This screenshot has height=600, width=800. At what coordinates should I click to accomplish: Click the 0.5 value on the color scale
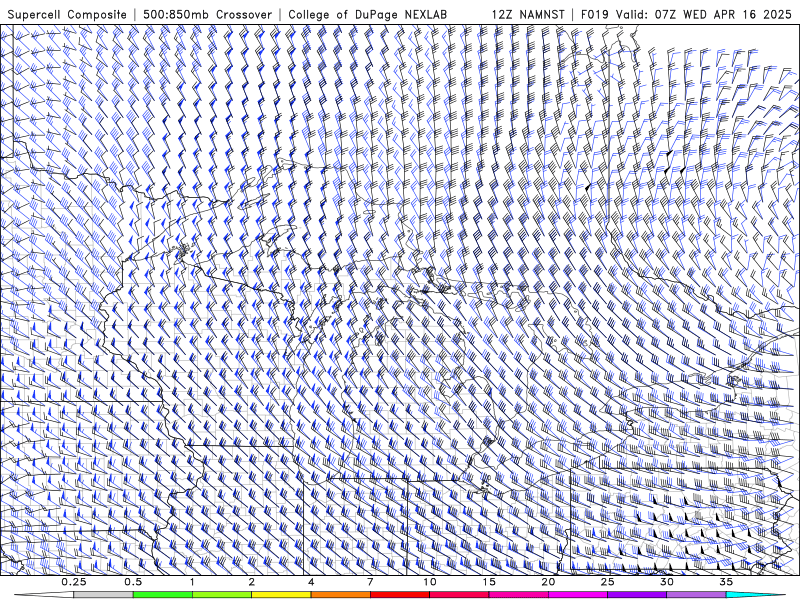133,582
